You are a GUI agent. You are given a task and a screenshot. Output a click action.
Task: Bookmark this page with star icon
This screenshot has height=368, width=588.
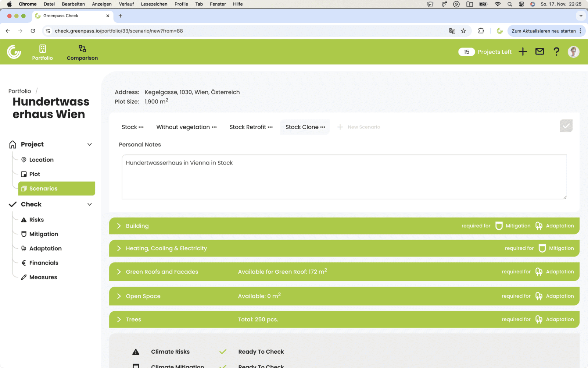click(463, 31)
